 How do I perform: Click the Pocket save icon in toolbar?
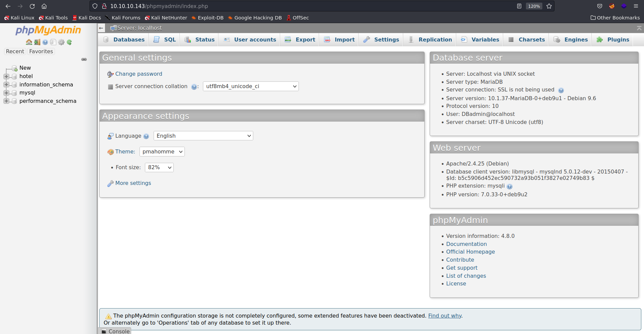600,6
